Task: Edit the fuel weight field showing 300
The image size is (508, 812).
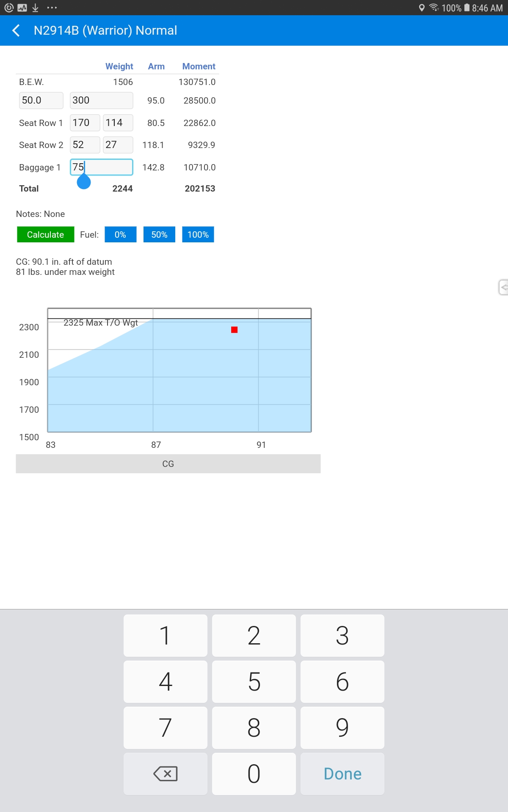Action: 102,101
